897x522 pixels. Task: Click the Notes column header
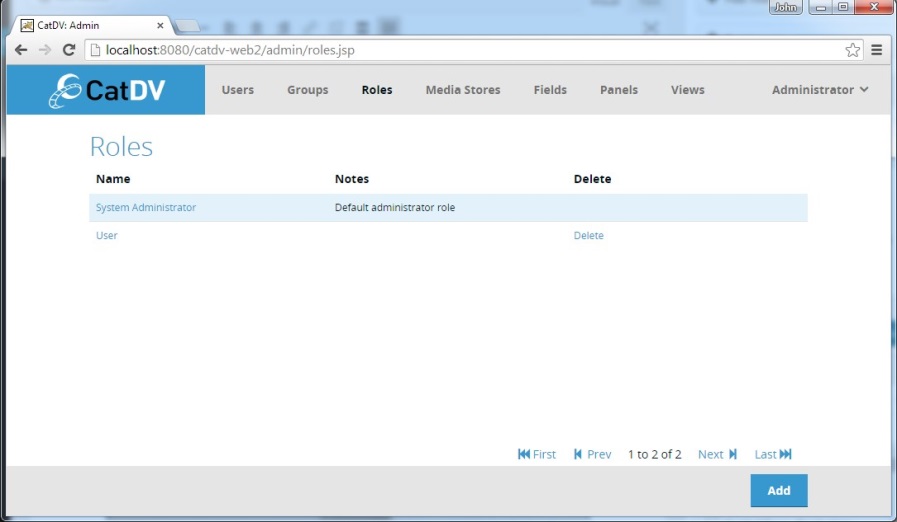[352, 179]
